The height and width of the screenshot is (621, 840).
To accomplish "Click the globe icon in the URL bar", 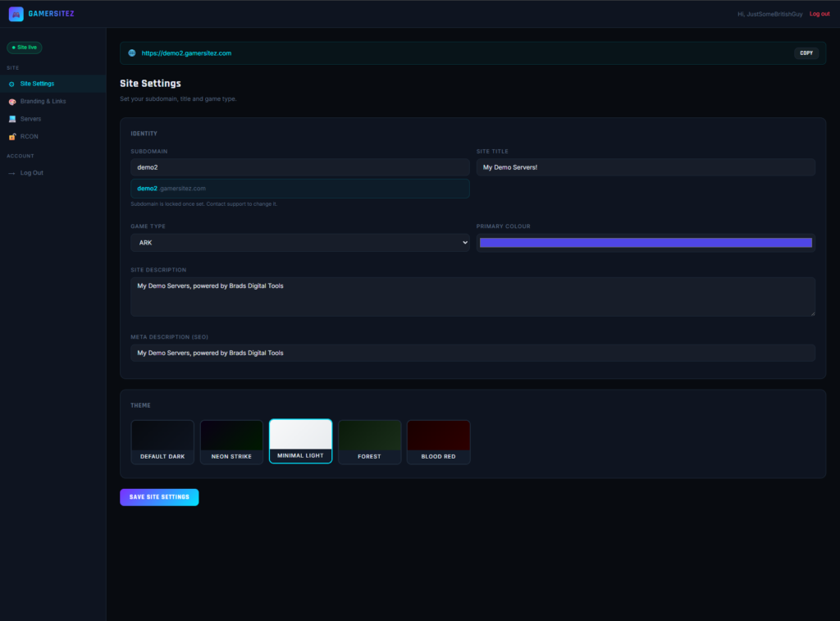I will [x=131, y=53].
